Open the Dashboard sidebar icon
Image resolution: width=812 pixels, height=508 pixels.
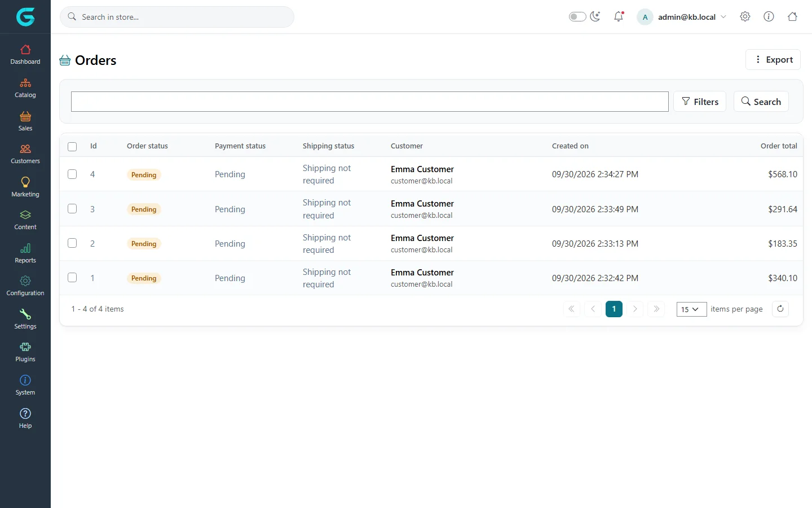click(x=25, y=55)
